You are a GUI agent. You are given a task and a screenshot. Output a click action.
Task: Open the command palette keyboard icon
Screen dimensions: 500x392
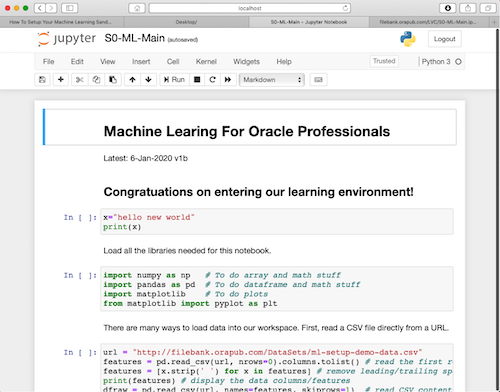(x=318, y=80)
